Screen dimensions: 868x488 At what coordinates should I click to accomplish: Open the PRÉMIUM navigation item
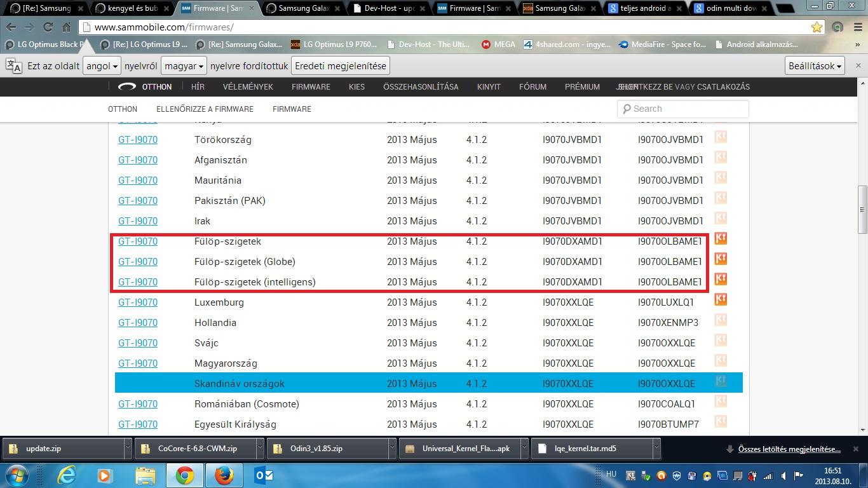click(582, 86)
